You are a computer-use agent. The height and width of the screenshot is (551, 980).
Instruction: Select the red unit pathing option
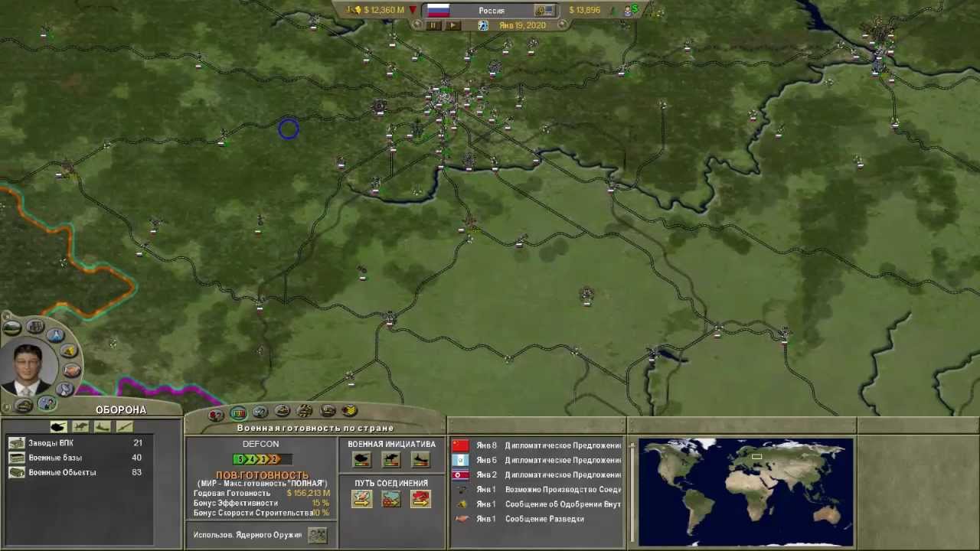click(x=420, y=499)
